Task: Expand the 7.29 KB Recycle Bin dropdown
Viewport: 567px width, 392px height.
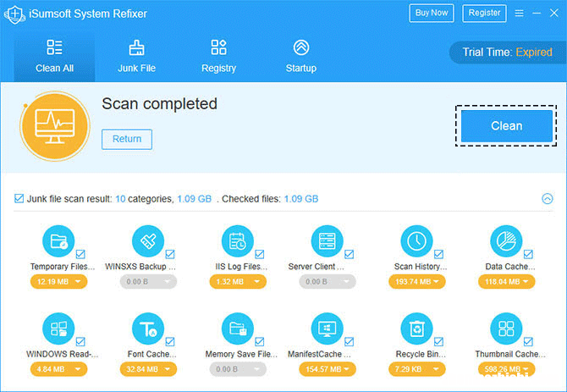Action: pyautogui.click(x=417, y=369)
